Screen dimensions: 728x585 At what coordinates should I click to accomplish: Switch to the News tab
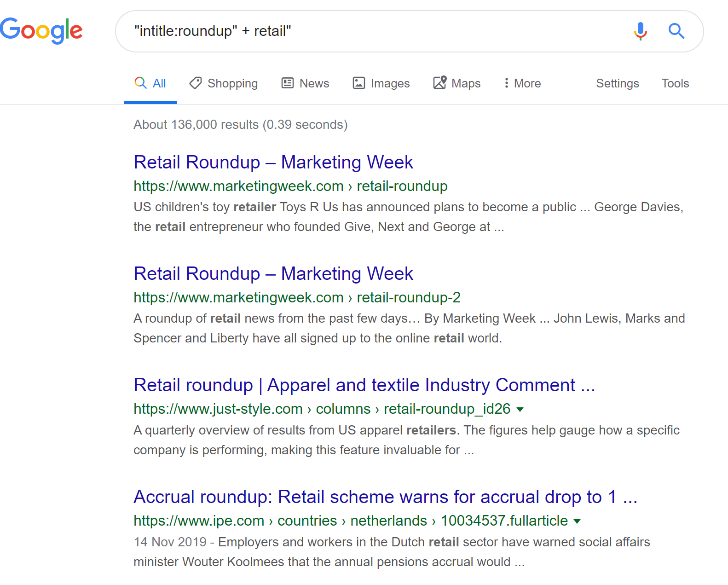tap(305, 83)
